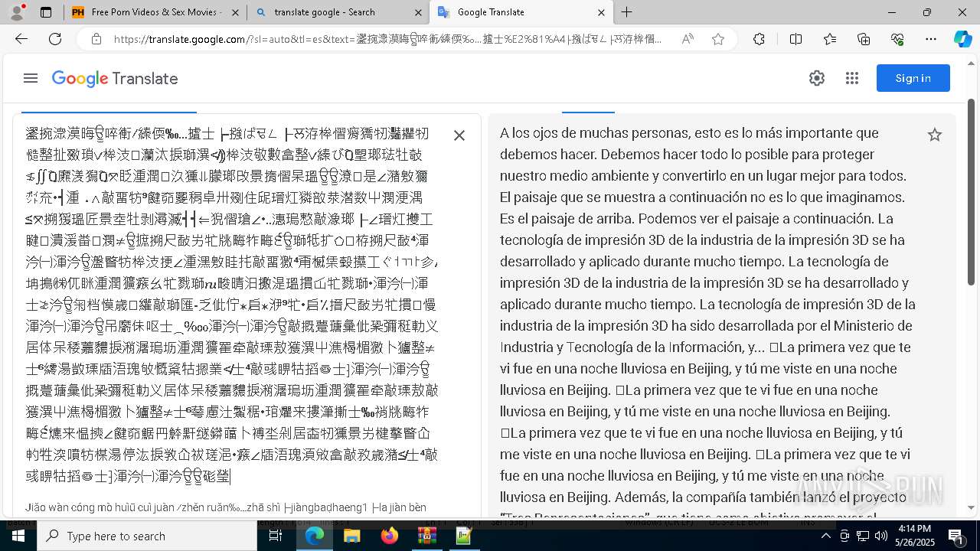View site information lock icon
The image size is (980, 551).
(x=96, y=39)
